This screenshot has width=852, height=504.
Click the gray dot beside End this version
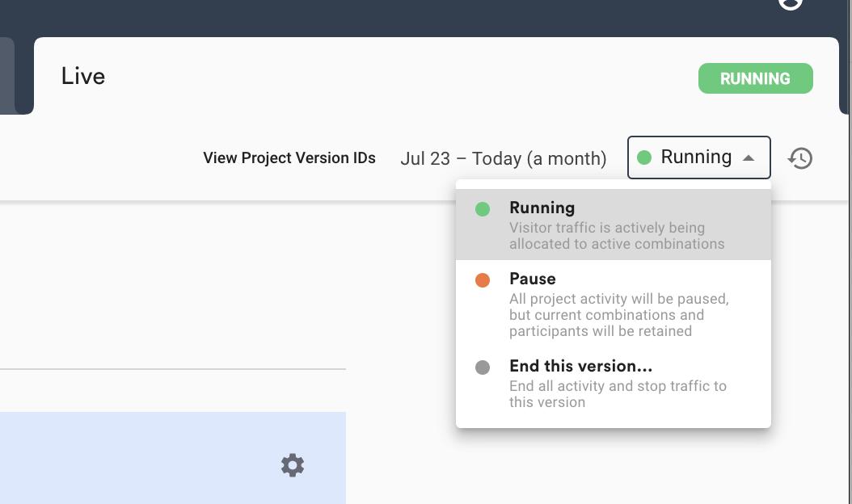(x=483, y=367)
